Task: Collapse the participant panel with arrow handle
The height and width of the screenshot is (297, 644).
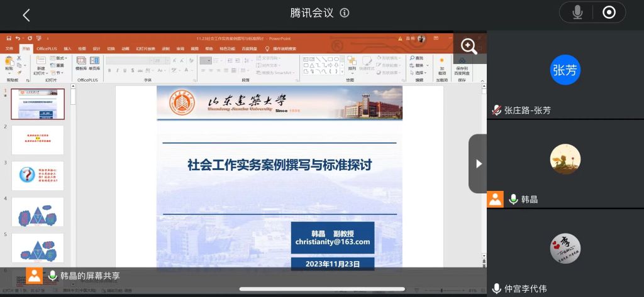Action: click(478, 163)
